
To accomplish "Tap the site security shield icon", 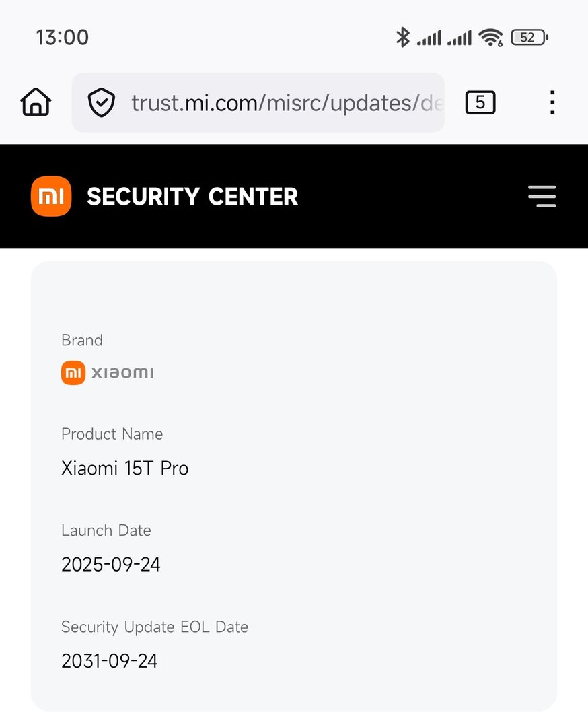I will (102, 103).
